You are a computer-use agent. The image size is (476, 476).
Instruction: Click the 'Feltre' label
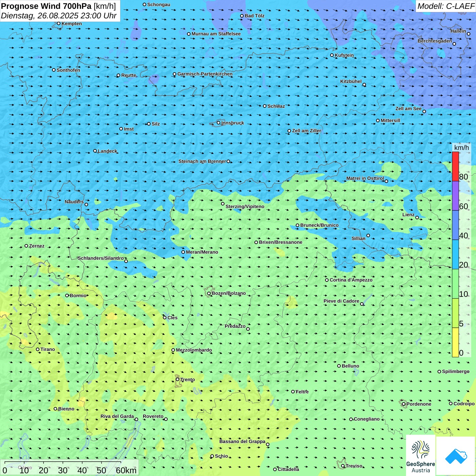(302, 392)
